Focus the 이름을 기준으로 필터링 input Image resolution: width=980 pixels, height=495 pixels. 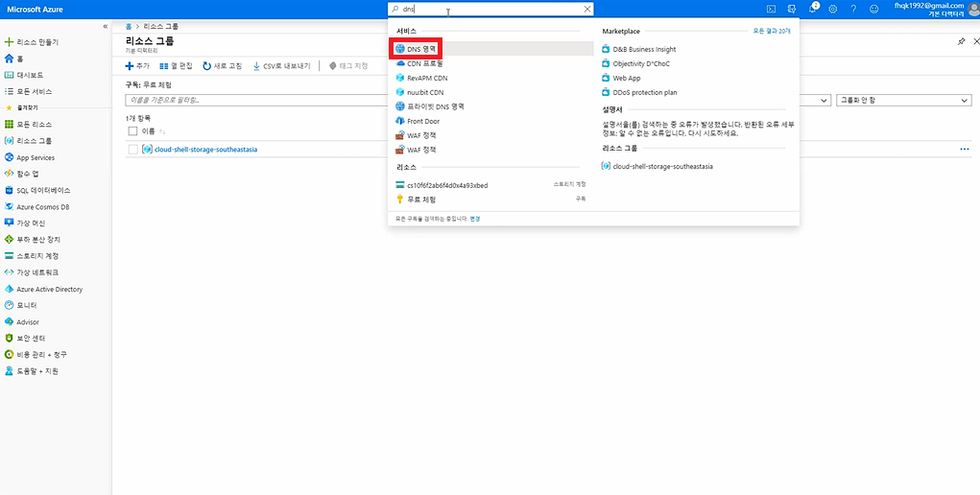tap(256, 100)
